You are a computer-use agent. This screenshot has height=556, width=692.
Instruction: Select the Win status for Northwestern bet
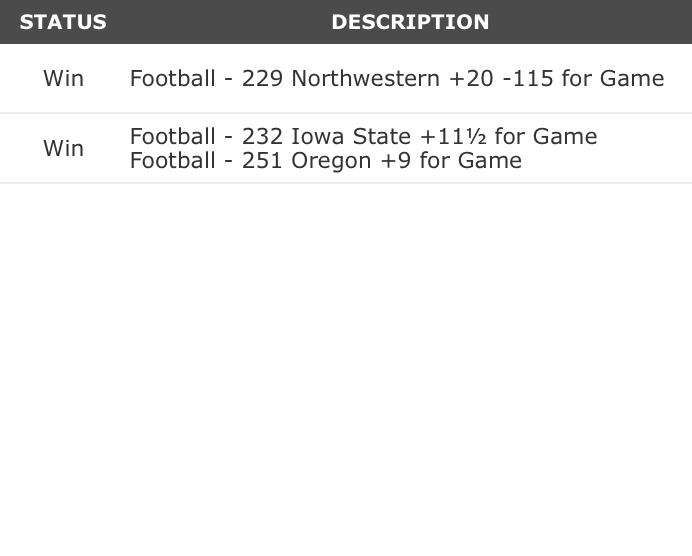coord(63,78)
